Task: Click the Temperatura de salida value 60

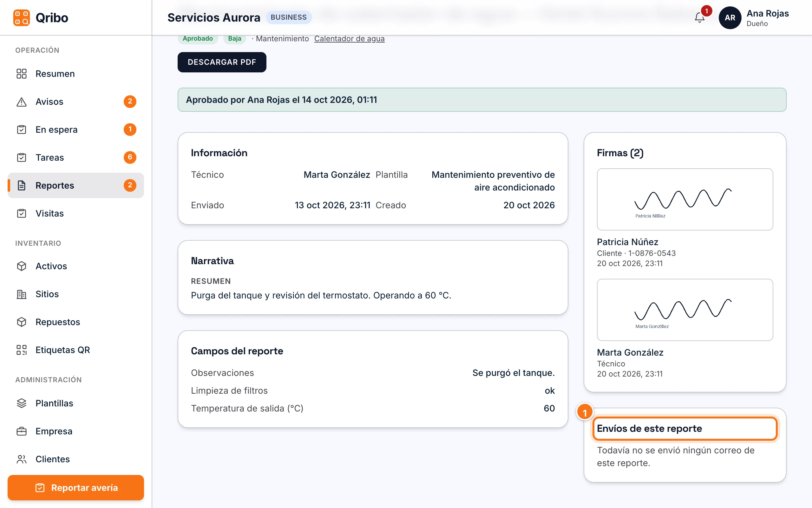Action: (x=549, y=408)
